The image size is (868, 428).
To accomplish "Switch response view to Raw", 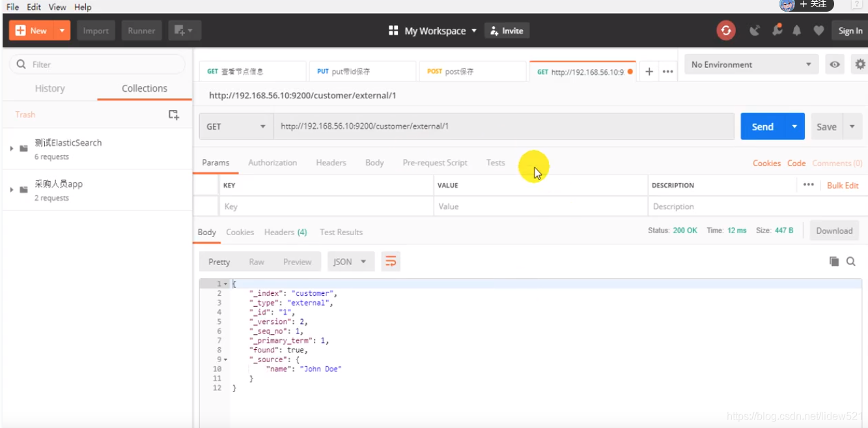I will pos(257,262).
